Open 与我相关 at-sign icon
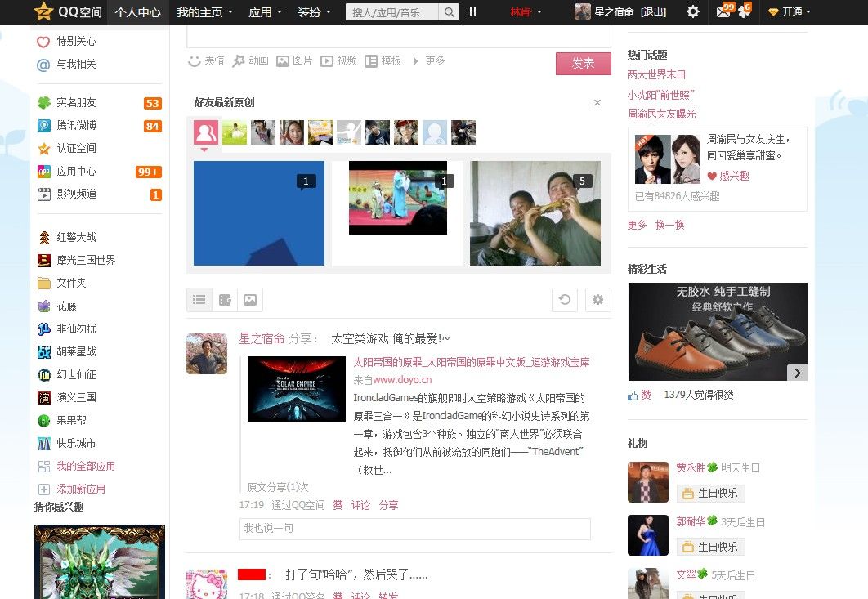Viewport: 868px width, 599px height. (43, 65)
